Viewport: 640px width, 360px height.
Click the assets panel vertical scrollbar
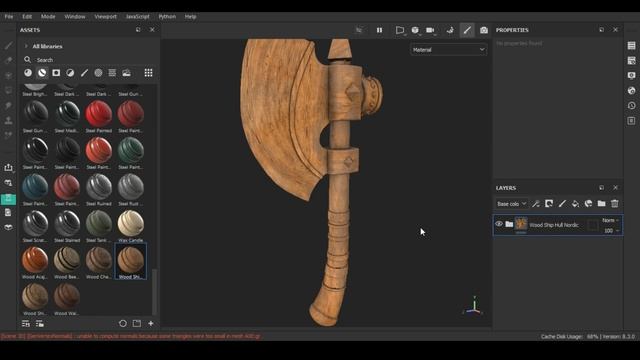tap(154, 292)
